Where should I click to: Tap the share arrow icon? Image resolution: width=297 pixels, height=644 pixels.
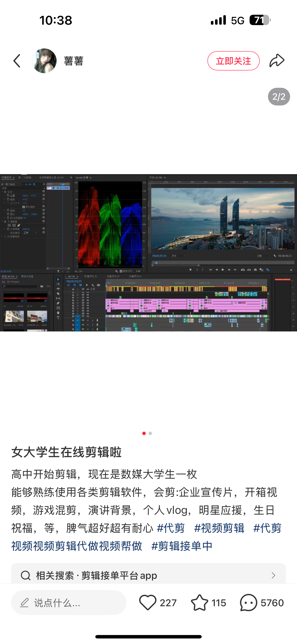pyautogui.click(x=277, y=61)
